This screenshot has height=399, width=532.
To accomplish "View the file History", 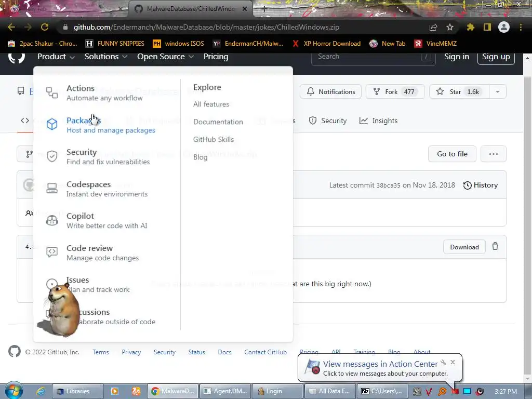I will coord(481,185).
